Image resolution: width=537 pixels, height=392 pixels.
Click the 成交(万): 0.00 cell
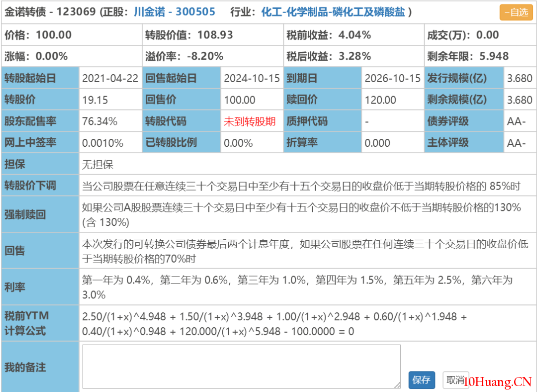pyautogui.click(x=480, y=35)
